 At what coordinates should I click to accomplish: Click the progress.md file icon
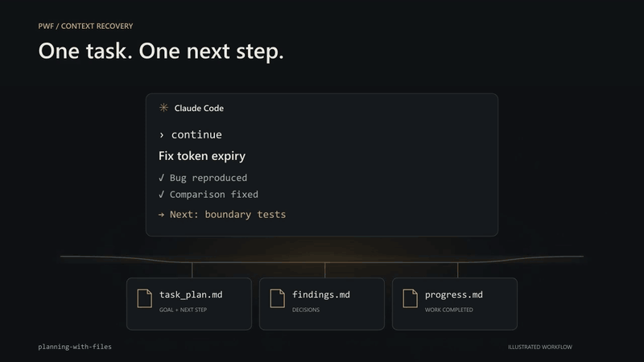[x=410, y=298]
